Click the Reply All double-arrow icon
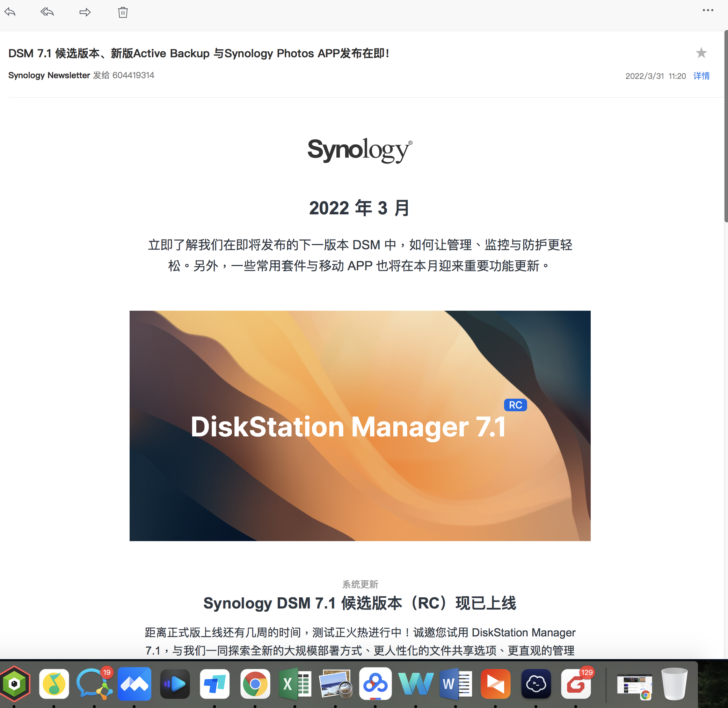728x708 pixels. pos(47,12)
